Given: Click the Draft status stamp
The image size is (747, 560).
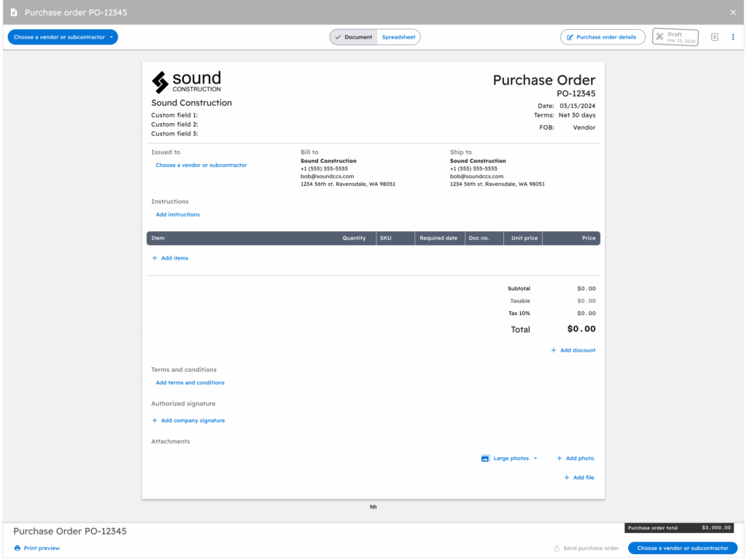Looking at the screenshot, I should [x=675, y=37].
